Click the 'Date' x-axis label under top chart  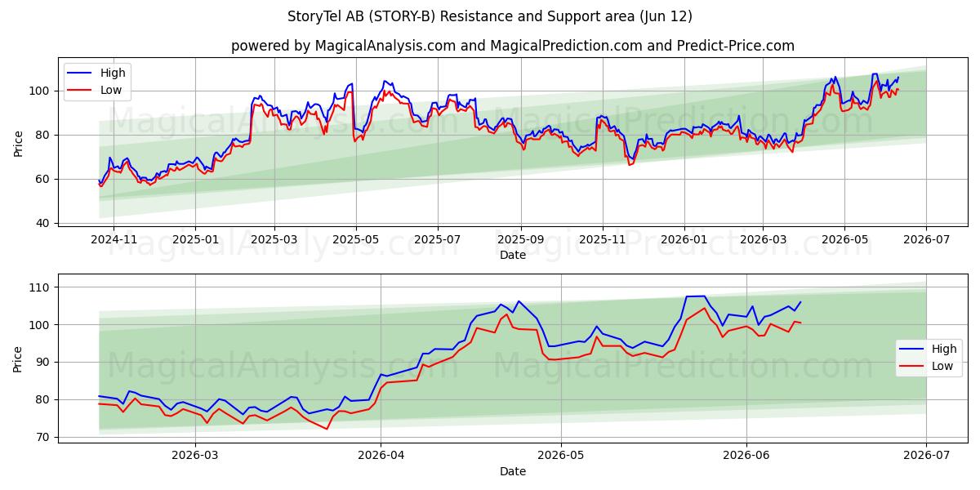pyautogui.click(x=513, y=255)
